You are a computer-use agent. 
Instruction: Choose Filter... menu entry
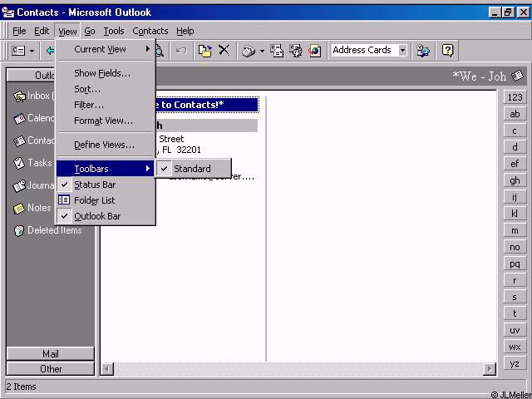[106, 105]
